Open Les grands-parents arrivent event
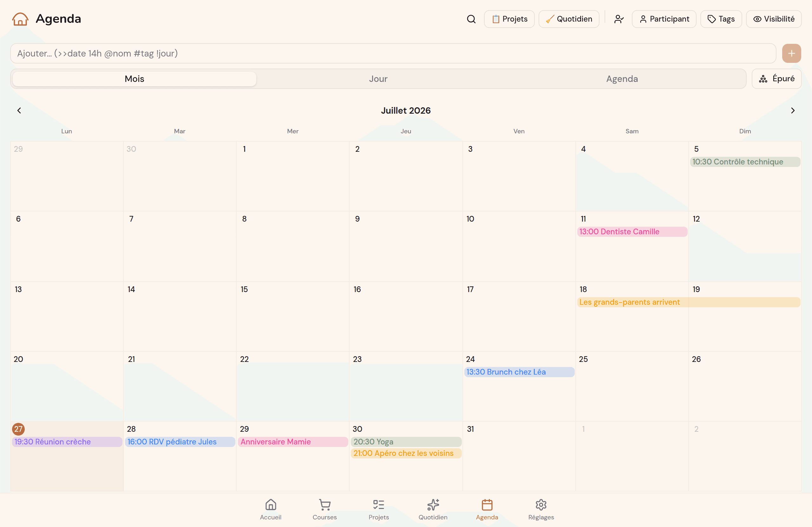This screenshot has width=812, height=527. (x=689, y=302)
